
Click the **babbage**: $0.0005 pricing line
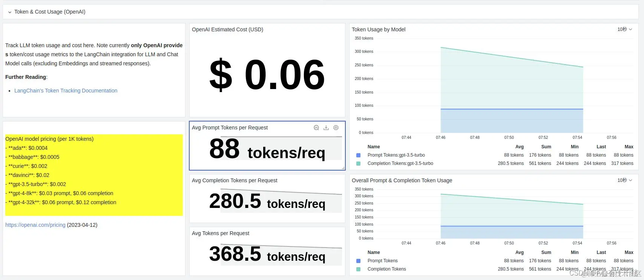(x=32, y=157)
